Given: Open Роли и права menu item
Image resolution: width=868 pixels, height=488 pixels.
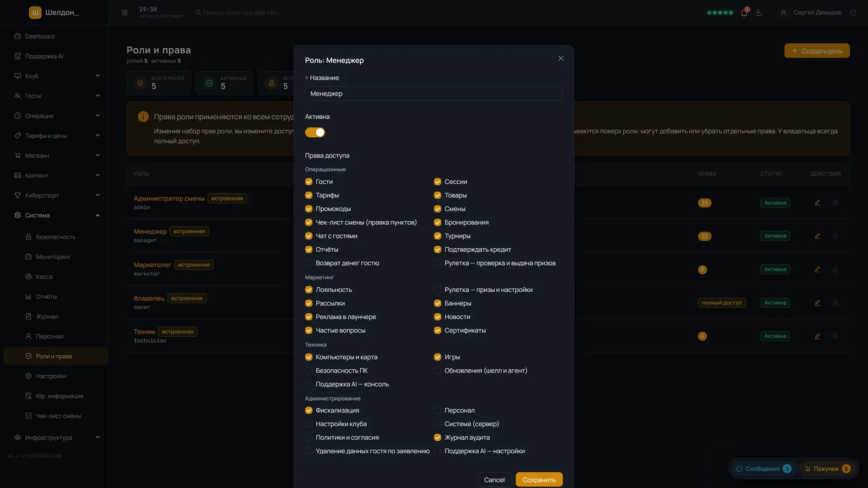Looking at the screenshot, I should [x=56, y=356].
